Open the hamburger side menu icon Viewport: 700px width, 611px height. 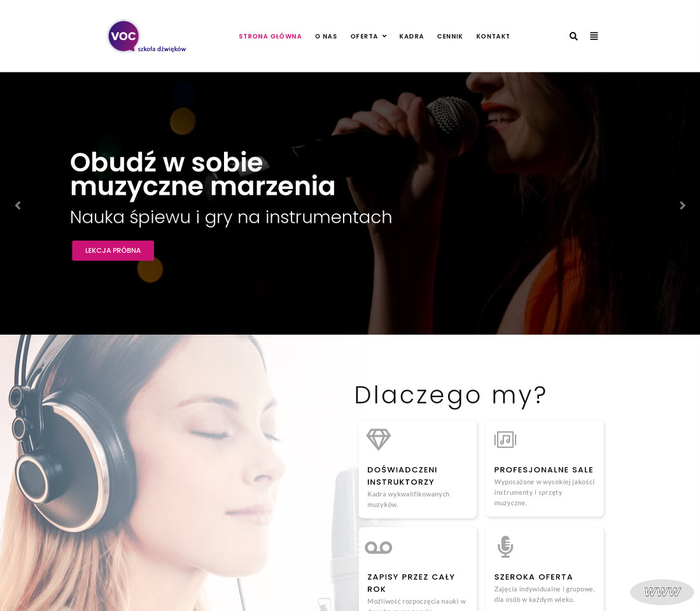click(x=594, y=36)
